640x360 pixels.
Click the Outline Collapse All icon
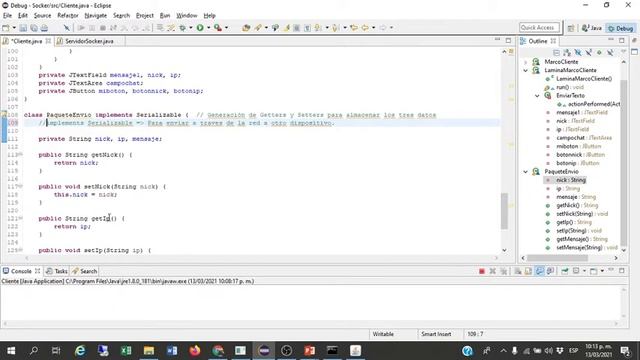(556, 53)
